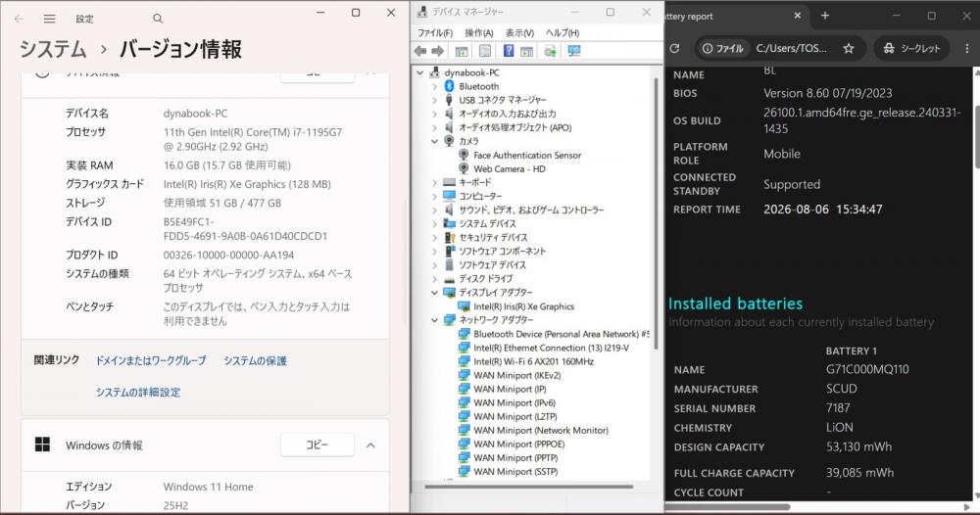The height and width of the screenshot is (515, 980).
Task: Select WAN Miniport (Network Monitor)
Action: 541,430
